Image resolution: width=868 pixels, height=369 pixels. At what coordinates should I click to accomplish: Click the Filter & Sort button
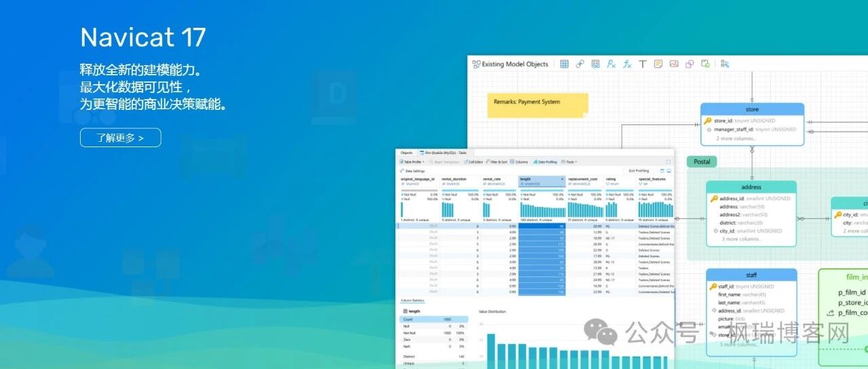coord(496,162)
